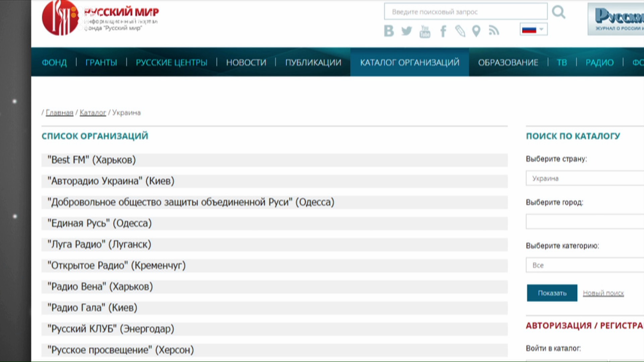
Task: Open "Авторадио Украина" (Киев) entry
Action: (x=274, y=181)
